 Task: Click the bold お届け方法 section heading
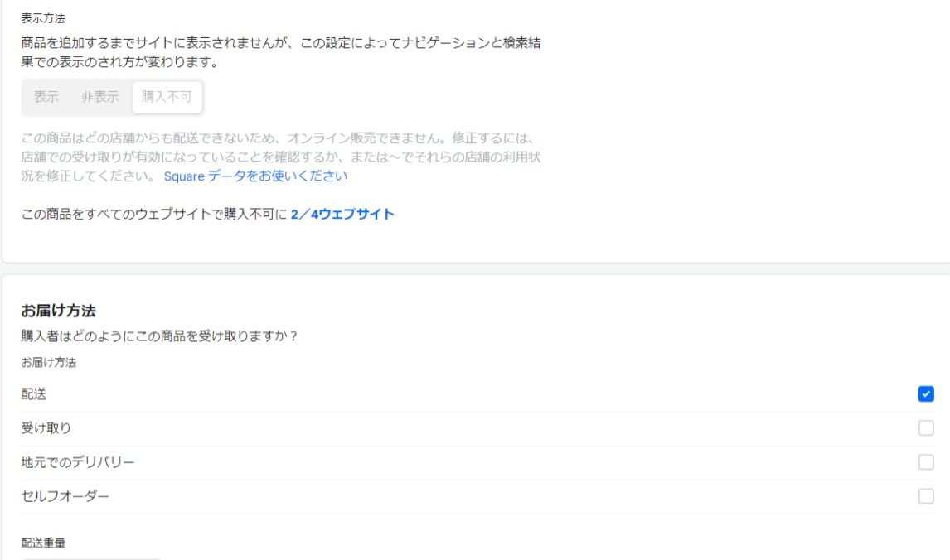pos(58,311)
